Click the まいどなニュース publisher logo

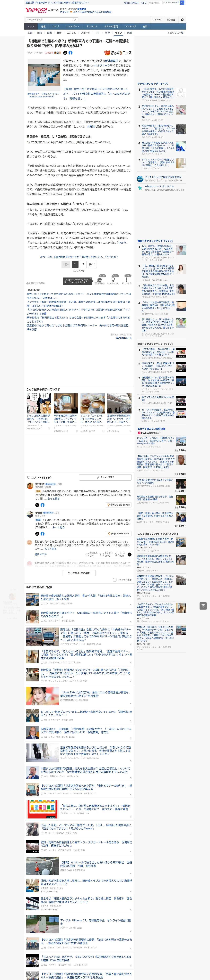pos(118,53)
